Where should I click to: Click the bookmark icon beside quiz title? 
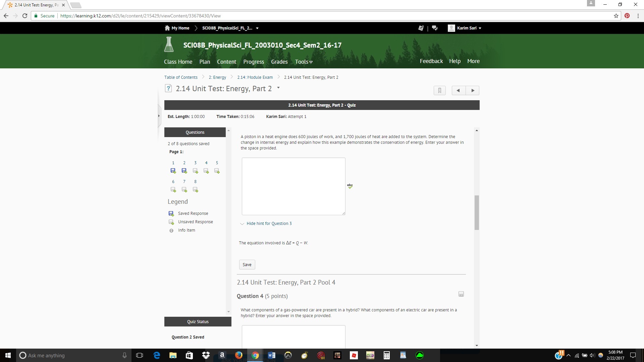pyautogui.click(x=439, y=90)
